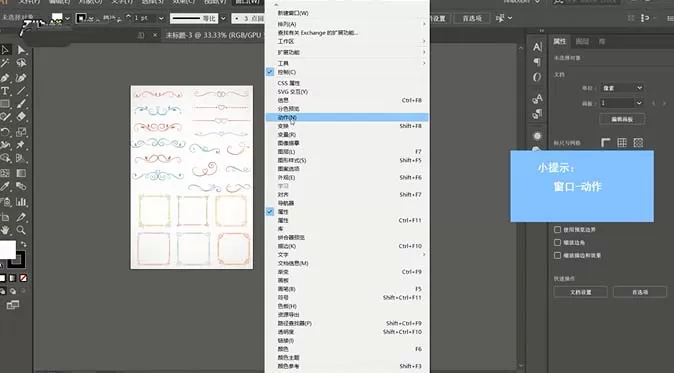
Task: Click the swap fill and stroke arrows
Action: pos(24,244)
